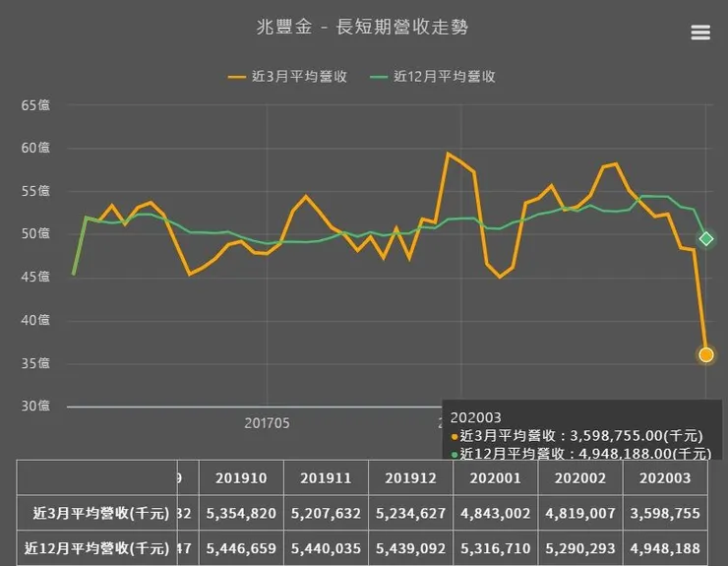Screen dimensions: 728x566
Task: Click table cell 5,316,710
Action: coord(496,548)
